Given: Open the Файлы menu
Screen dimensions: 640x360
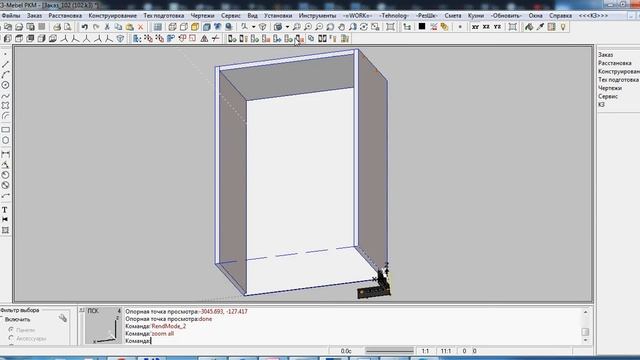Looking at the screenshot, I should 10,16.
